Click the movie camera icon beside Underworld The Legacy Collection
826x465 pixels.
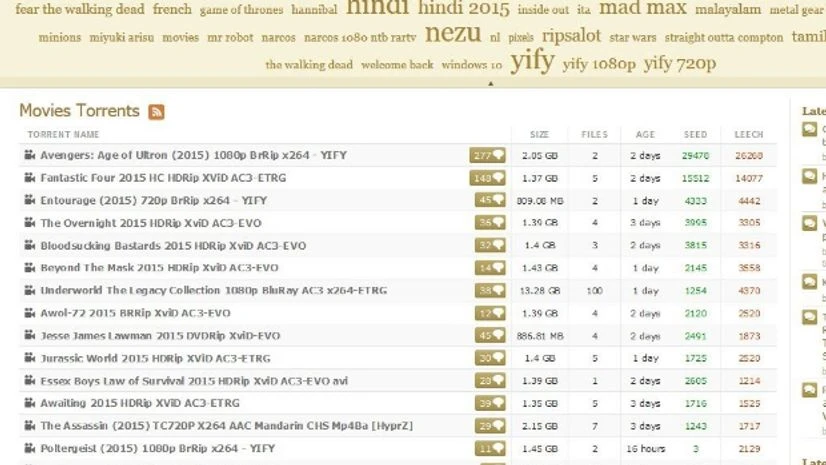coord(30,290)
